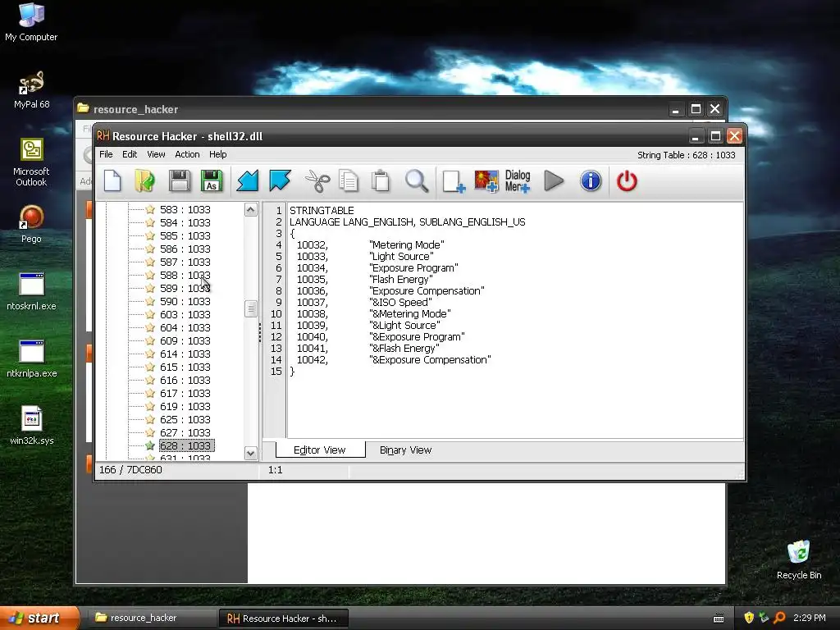Click the green Save As icon
Viewport: 840px width, 630px height.
click(212, 181)
